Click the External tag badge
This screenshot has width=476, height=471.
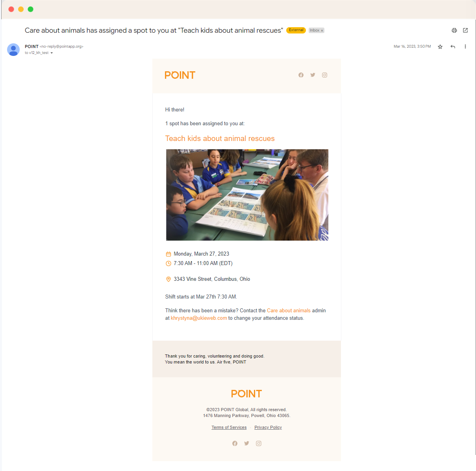(x=296, y=30)
